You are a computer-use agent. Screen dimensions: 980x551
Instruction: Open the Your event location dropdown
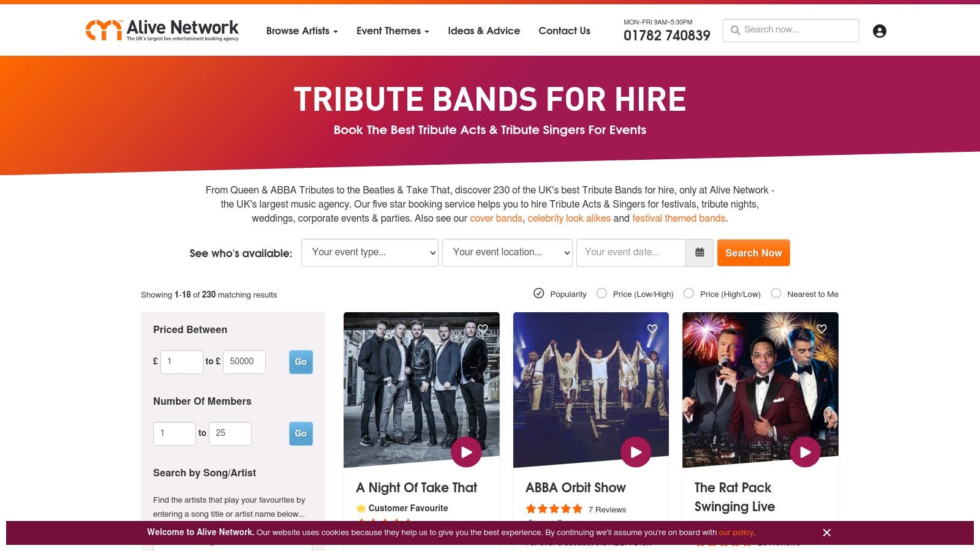507,253
